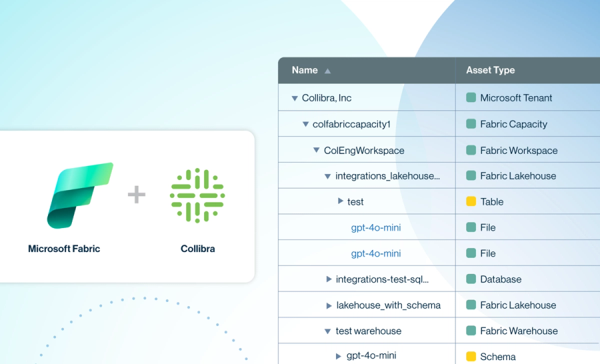This screenshot has width=600, height=364.
Task: Click the Fabric Warehouse asset type text
Action: coord(519,331)
